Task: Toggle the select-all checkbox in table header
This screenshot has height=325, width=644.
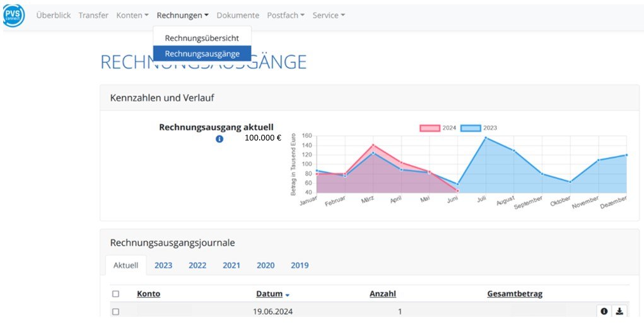Action: point(115,294)
